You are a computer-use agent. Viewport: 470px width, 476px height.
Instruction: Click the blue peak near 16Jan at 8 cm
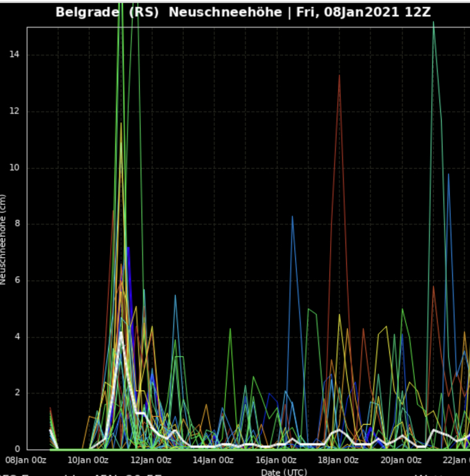[292, 217]
